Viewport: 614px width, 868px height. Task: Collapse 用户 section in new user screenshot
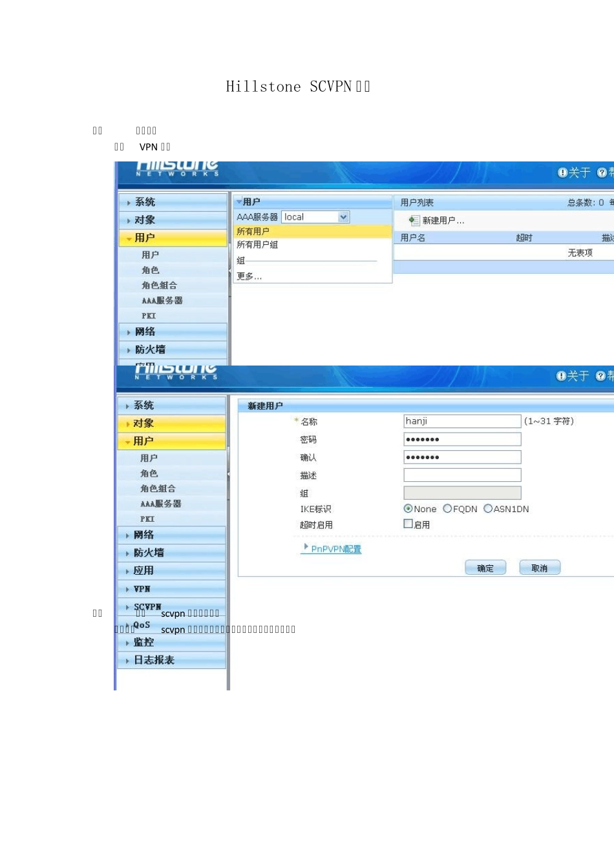[172, 441]
